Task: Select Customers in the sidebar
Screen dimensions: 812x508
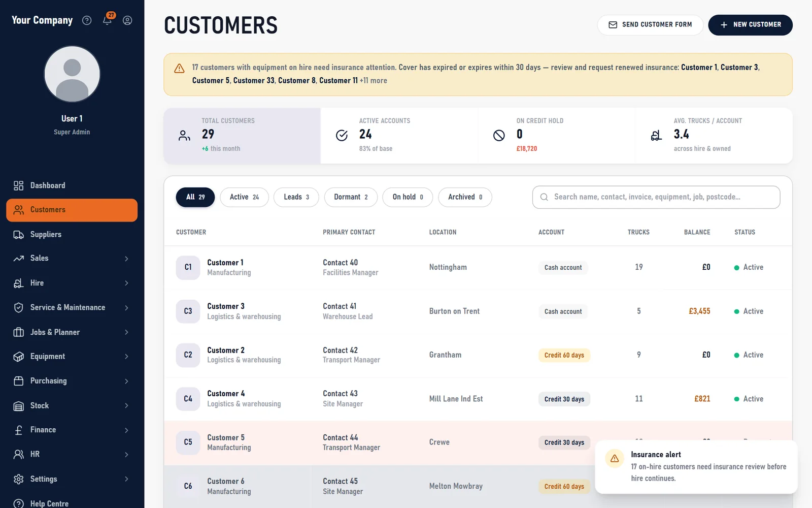Action: [72, 210]
